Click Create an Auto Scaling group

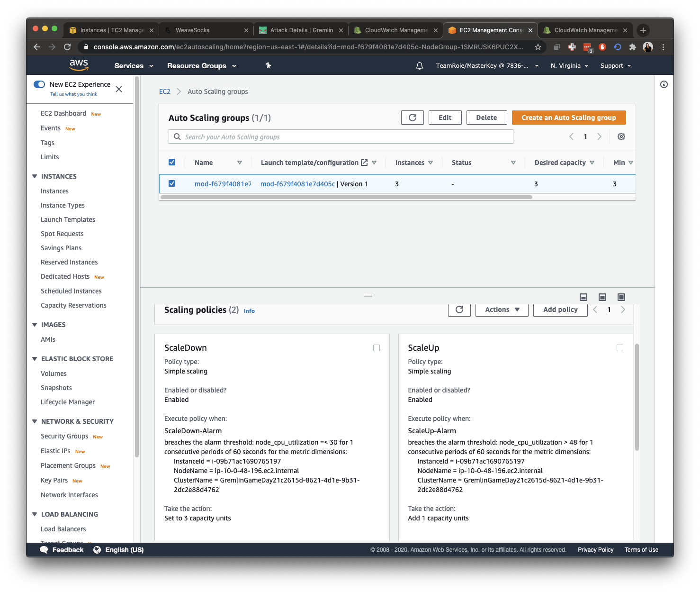(x=569, y=118)
